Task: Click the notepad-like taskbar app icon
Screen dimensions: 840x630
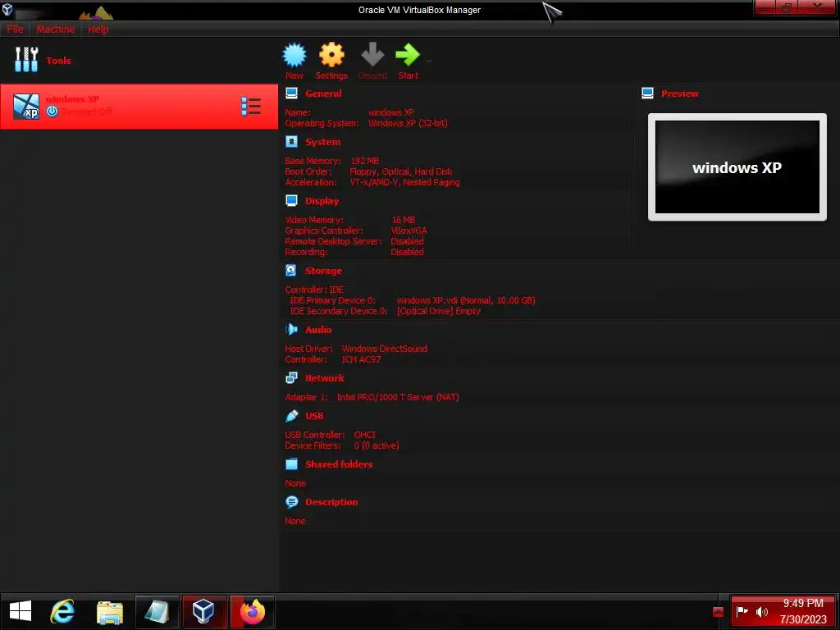Action: (x=157, y=611)
